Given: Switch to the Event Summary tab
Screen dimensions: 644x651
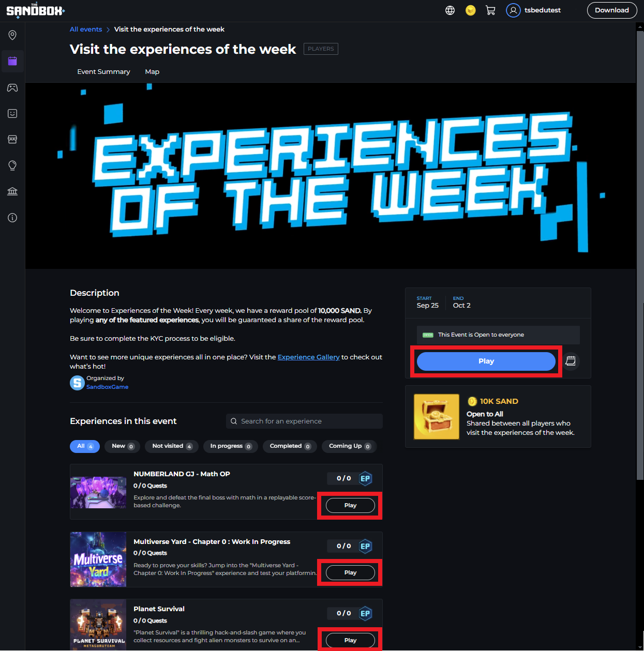Looking at the screenshot, I should pyautogui.click(x=103, y=72).
